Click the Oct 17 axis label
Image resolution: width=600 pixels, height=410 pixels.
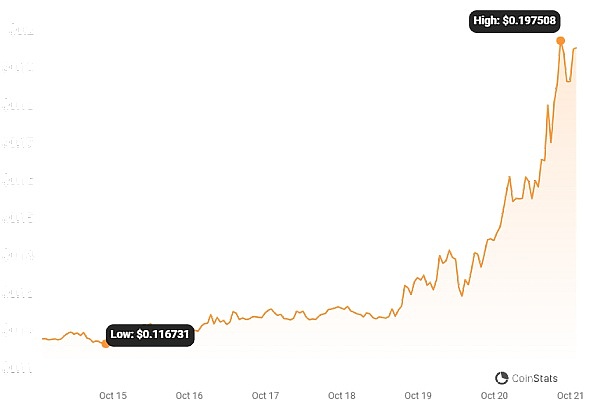(265, 396)
